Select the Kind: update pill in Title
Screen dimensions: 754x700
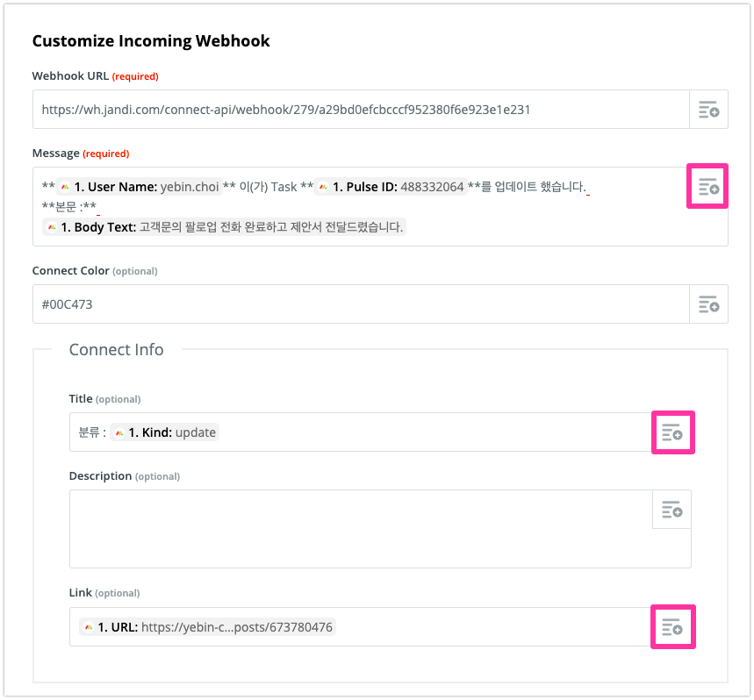[x=164, y=432]
